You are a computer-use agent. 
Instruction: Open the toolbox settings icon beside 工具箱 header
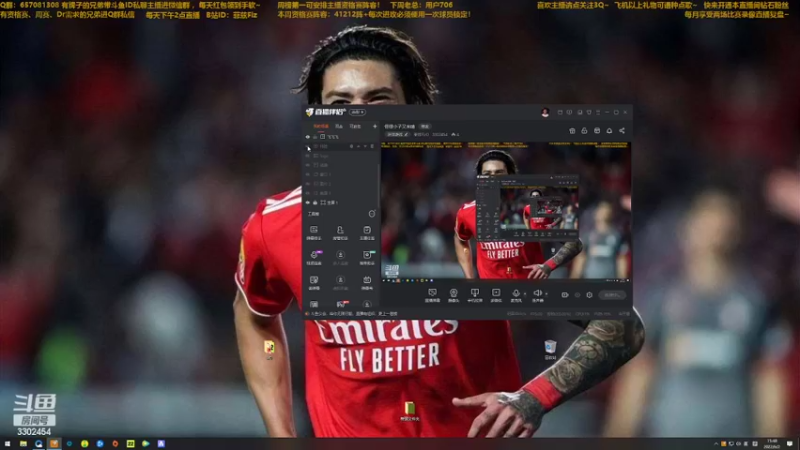click(372, 214)
